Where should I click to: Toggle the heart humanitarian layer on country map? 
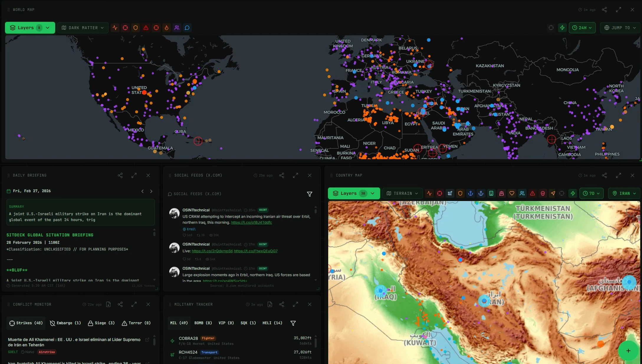pyautogui.click(x=512, y=193)
